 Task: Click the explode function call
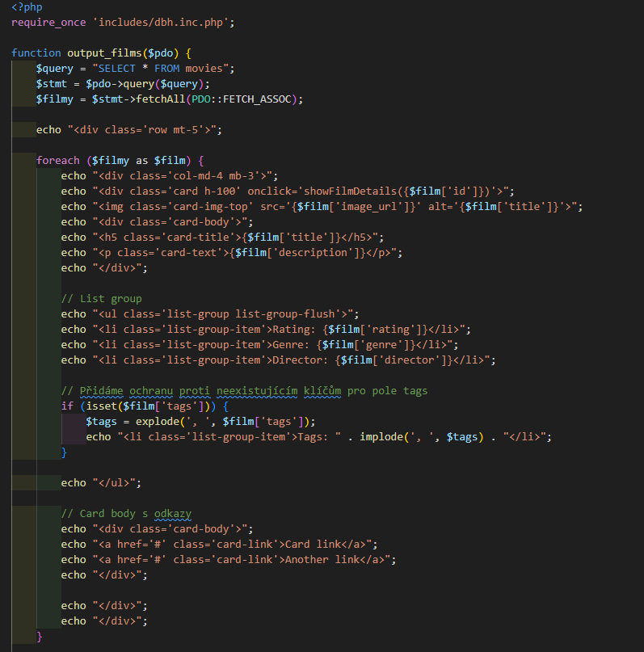click(x=158, y=422)
